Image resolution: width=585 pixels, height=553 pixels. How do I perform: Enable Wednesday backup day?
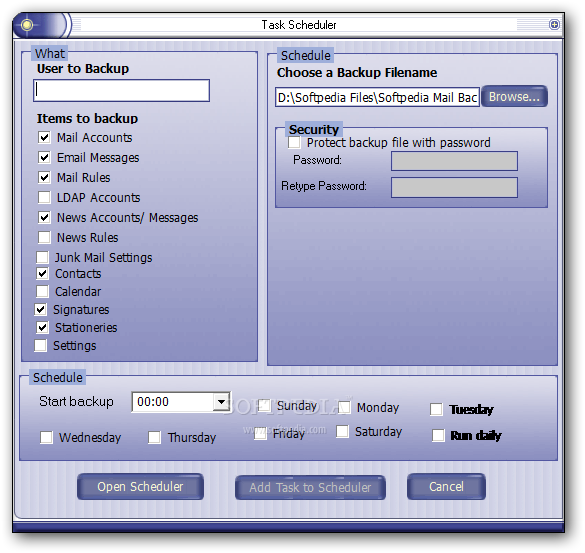(x=46, y=437)
